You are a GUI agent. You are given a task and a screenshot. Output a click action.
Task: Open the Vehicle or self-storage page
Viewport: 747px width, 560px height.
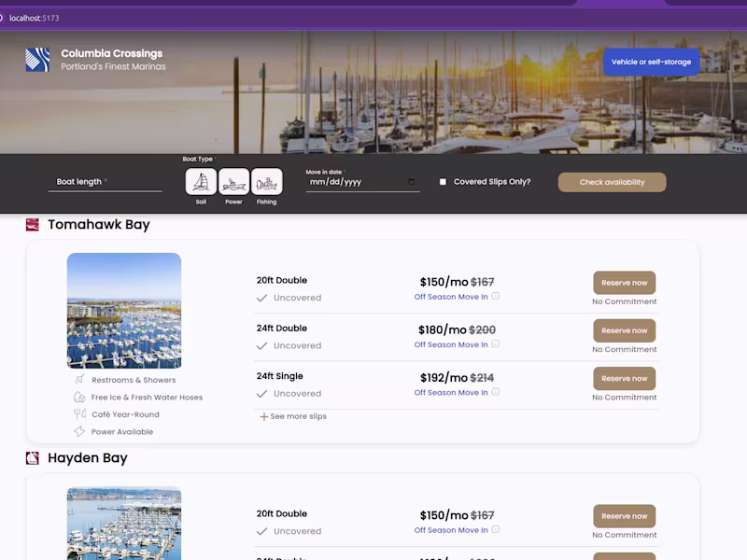point(652,62)
